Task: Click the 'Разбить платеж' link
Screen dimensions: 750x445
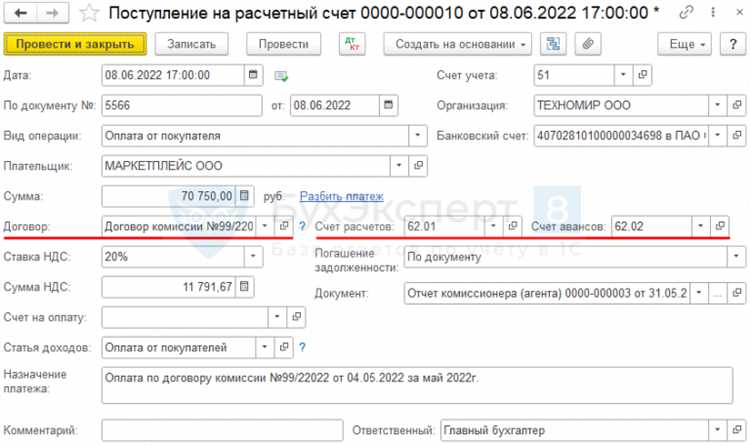Action: tap(342, 196)
